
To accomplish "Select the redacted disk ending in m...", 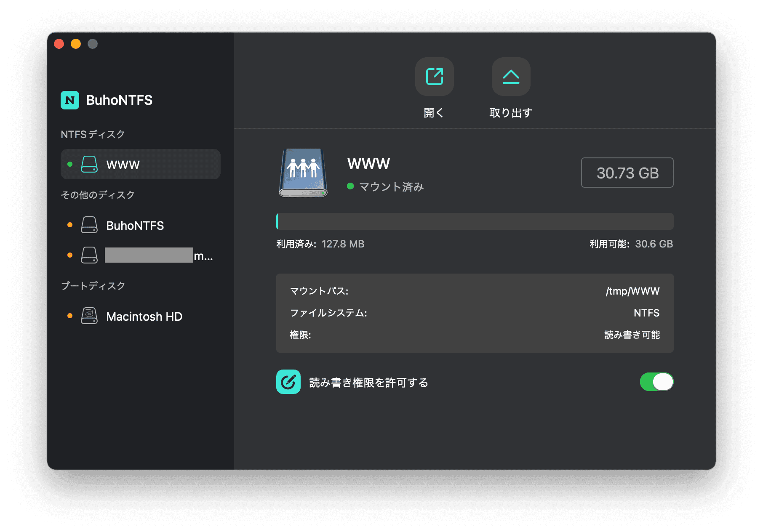I will (x=141, y=255).
